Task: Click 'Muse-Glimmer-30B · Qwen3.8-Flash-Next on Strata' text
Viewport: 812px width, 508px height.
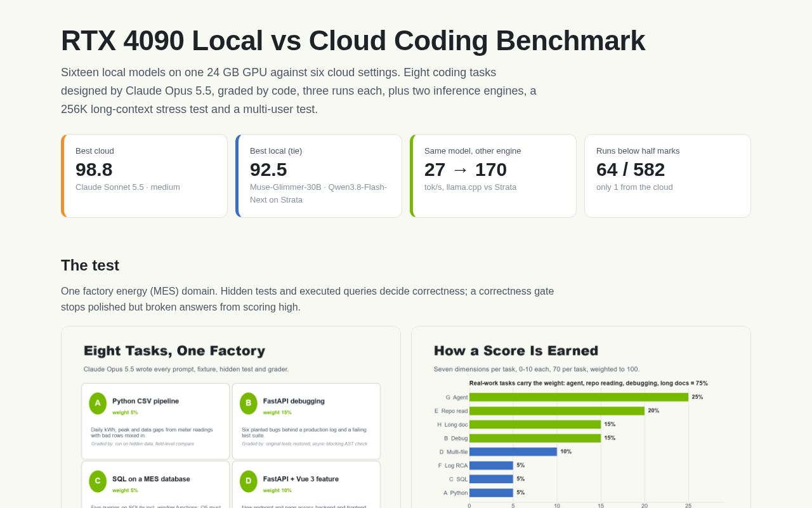Action: [318, 194]
